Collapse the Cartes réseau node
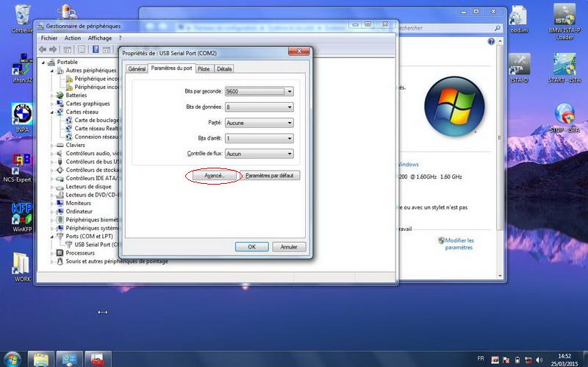The width and height of the screenshot is (588, 367). (x=52, y=113)
